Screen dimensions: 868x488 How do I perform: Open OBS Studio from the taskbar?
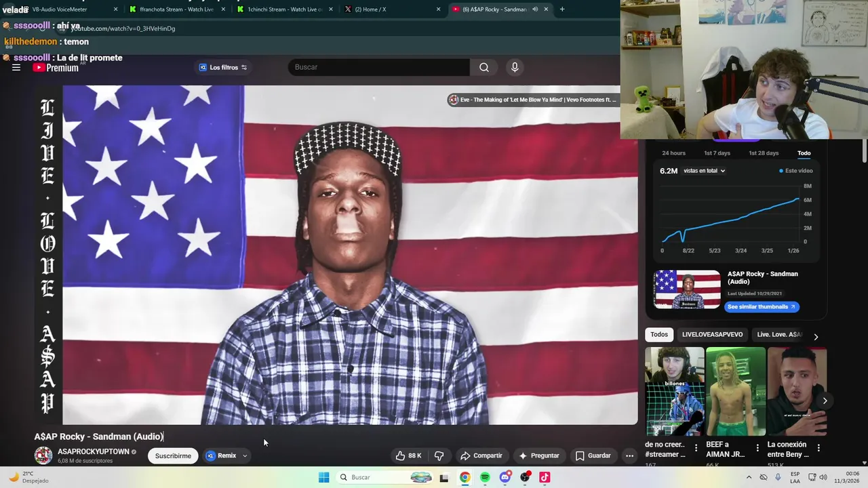point(525,477)
